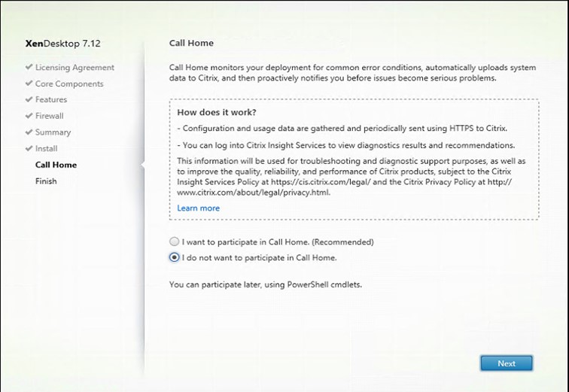
Task: Click "You can participate later" PowerShell note
Action: (265, 284)
